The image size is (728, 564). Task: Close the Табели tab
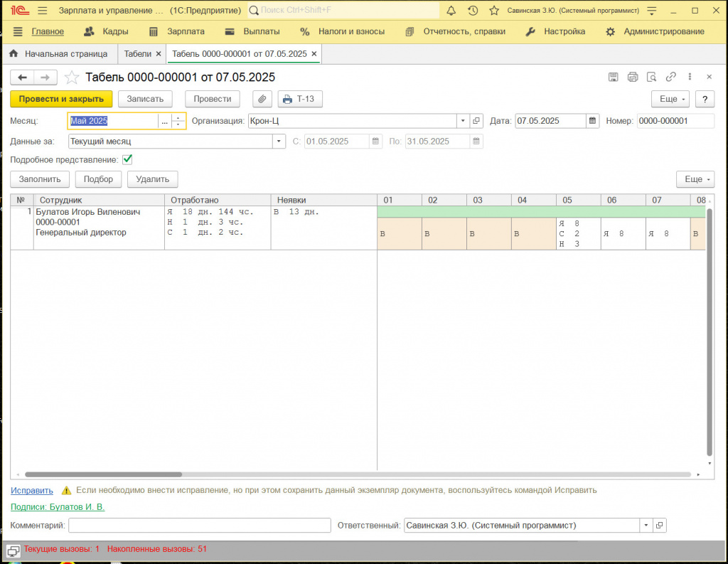click(159, 54)
